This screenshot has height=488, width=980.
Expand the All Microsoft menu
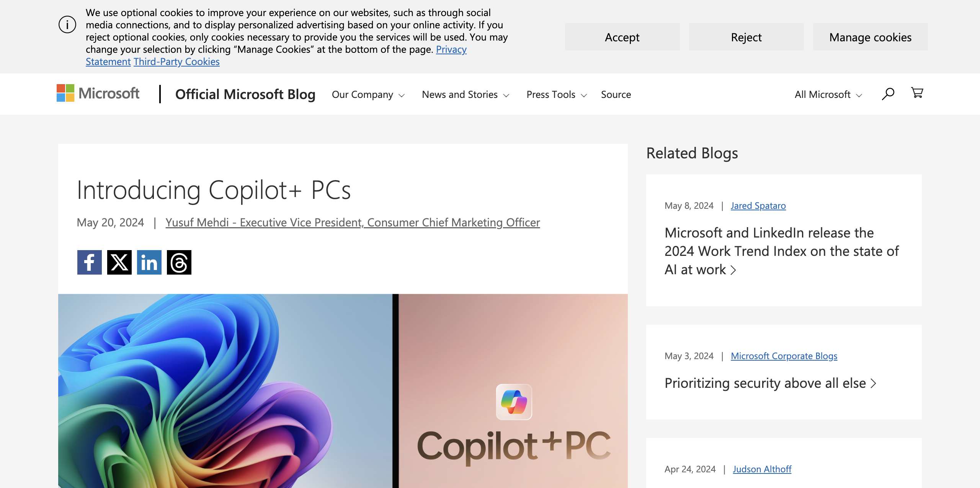(x=828, y=94)
